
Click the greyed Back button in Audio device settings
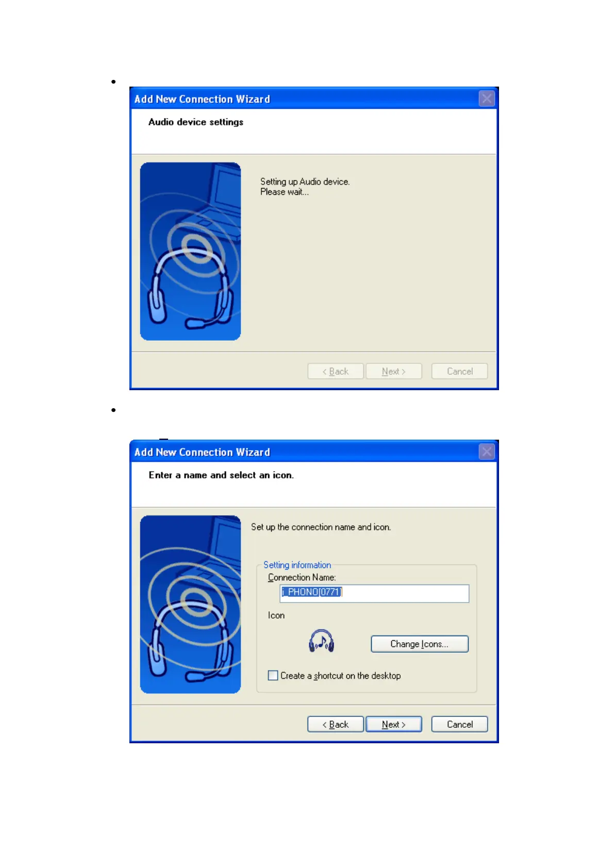tap(336, 371)
